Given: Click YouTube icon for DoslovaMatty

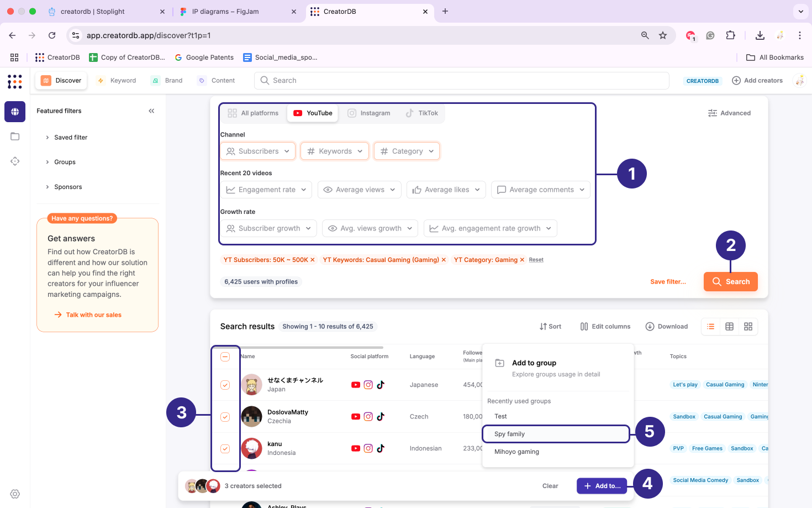Looking at the screenshot, I should tap(356, 417).
